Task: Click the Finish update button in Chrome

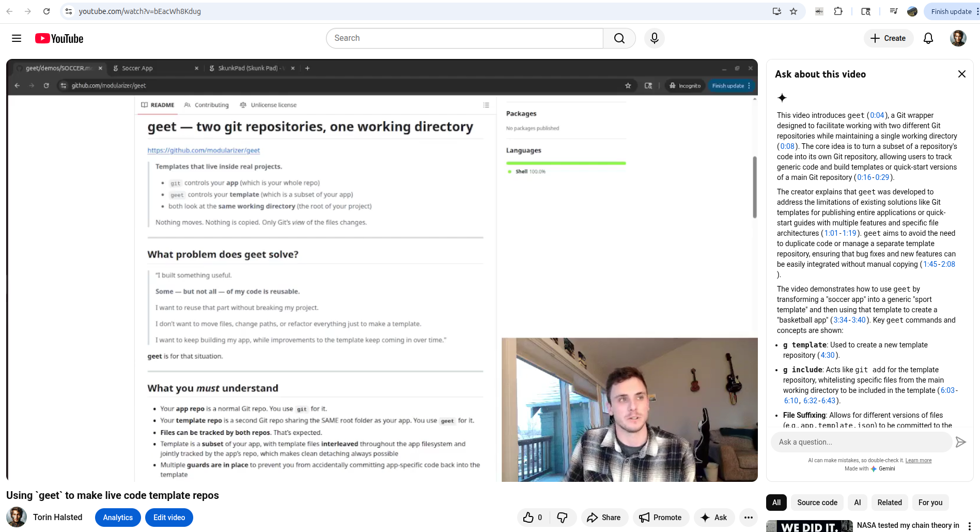Action: coord(951,11)
